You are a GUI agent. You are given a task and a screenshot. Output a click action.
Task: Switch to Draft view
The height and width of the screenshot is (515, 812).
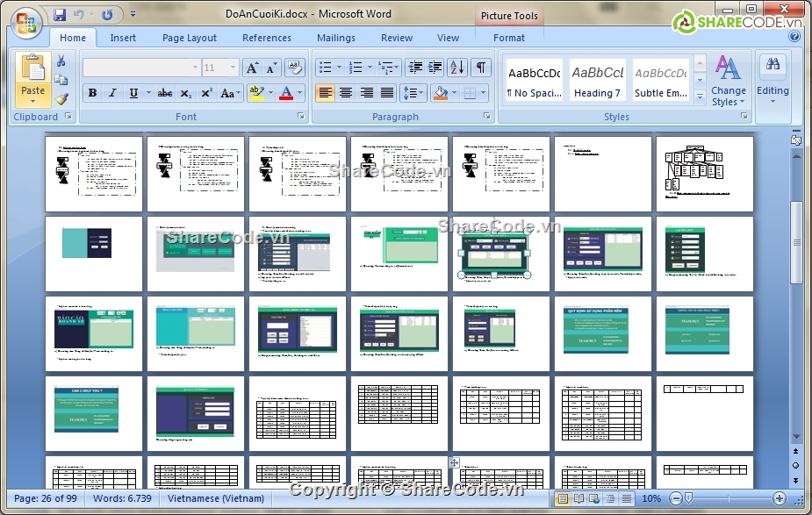627,498
